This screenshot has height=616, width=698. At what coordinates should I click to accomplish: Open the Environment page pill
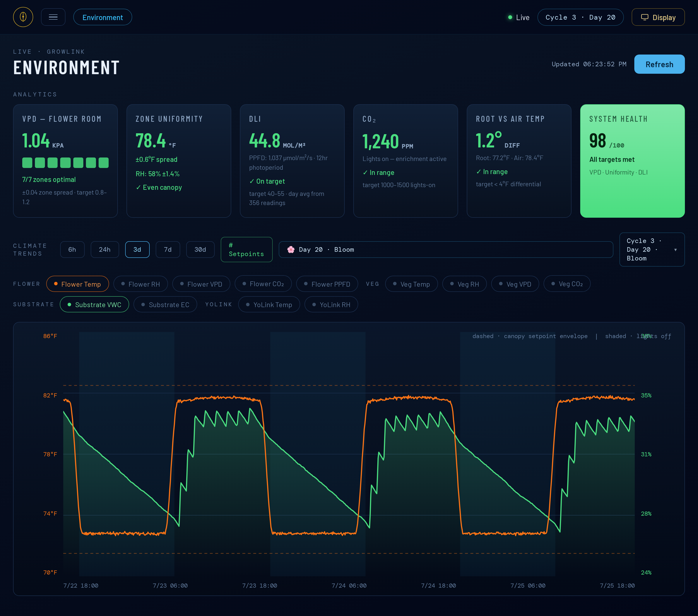pyautogui.click(x=103, y=17)
